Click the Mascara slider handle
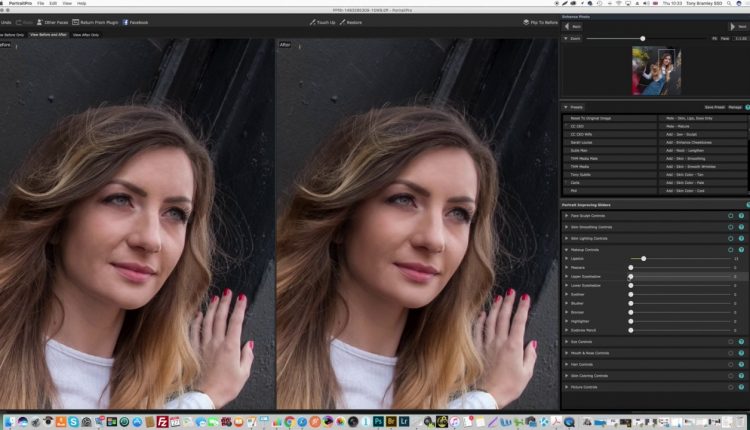The image size is (750, 430). [x=631, y=267]
